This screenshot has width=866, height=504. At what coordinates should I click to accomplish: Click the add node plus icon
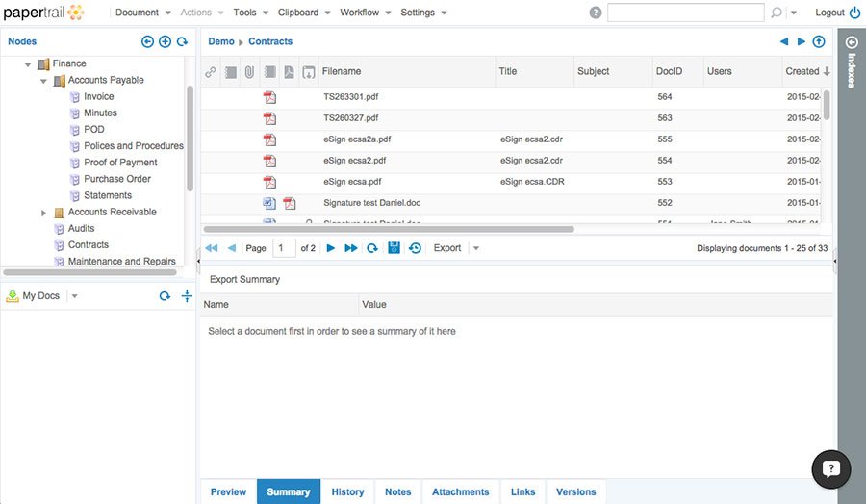pos(165,42)
